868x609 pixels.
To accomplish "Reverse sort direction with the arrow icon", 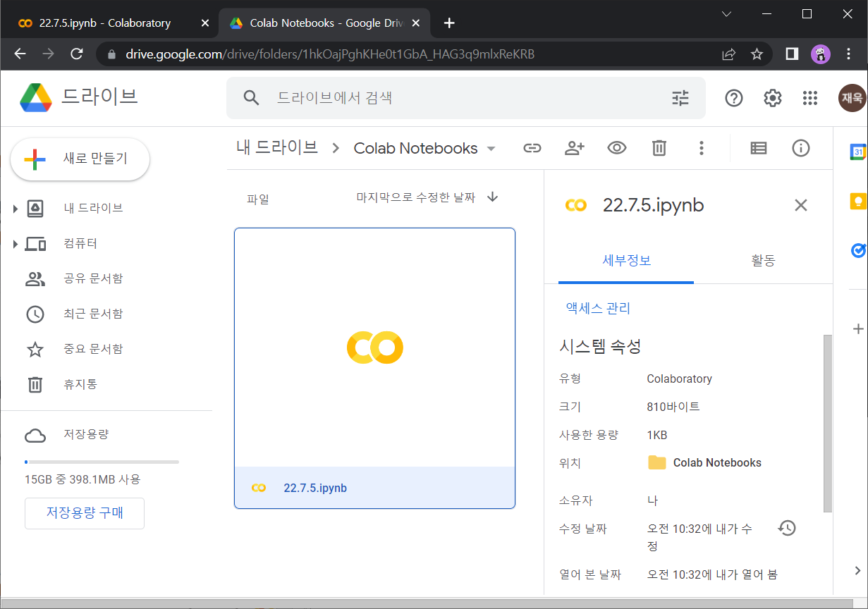I will (493, 197).
